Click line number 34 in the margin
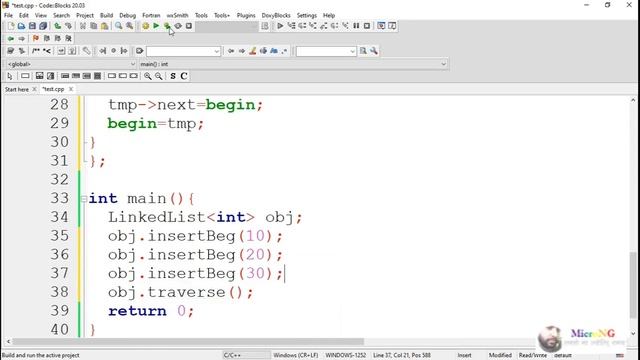 click(x=60, y=217)
